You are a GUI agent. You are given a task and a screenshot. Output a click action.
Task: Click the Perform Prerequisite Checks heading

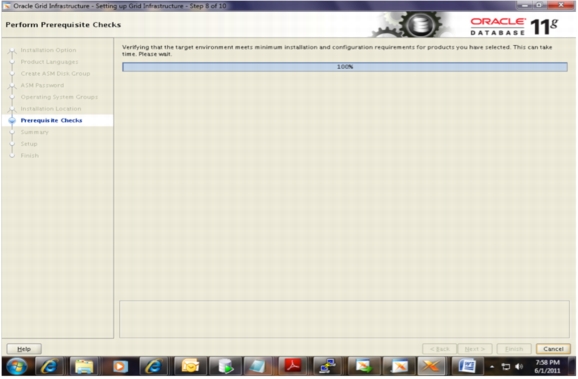point(63,25)
